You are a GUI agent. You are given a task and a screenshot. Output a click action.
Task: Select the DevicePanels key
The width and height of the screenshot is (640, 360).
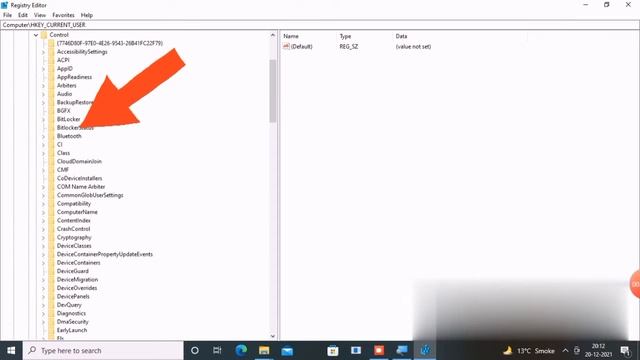(73, 296)
